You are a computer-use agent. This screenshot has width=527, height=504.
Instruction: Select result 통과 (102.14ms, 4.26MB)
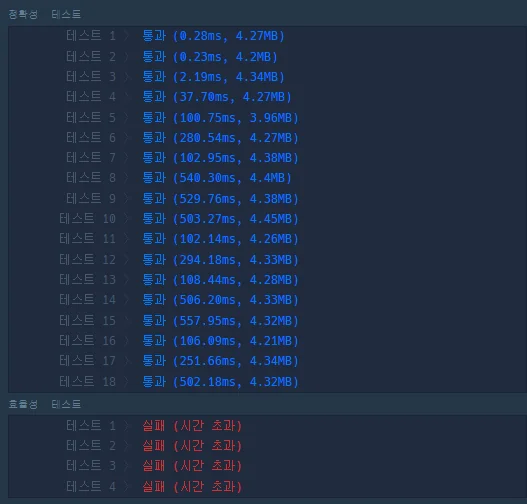[220, 239]
